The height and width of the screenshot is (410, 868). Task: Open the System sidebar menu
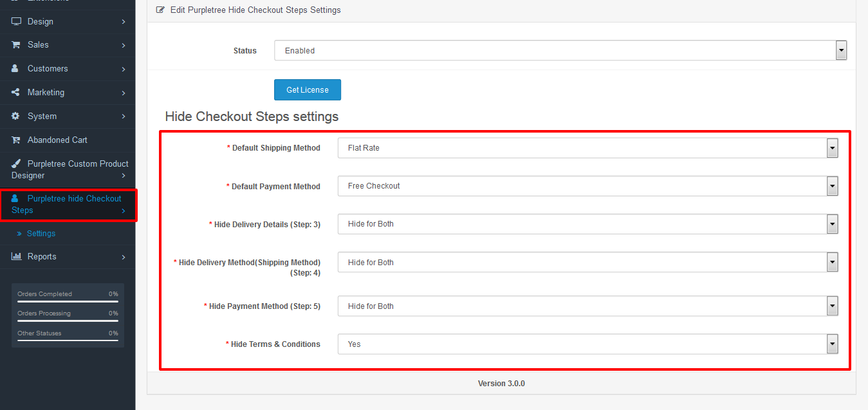pyautogui.click(x=68, y=116)
